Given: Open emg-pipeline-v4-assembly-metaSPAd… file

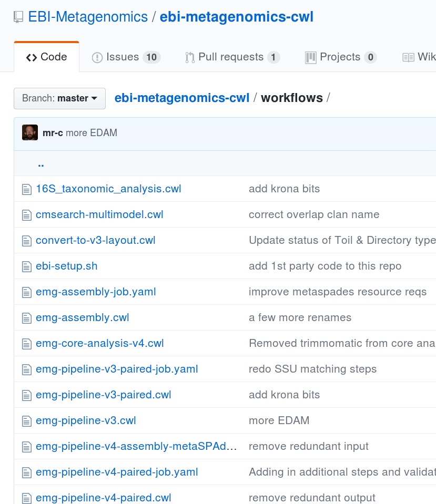Looking at the screenshot, I should coord(136,446).
